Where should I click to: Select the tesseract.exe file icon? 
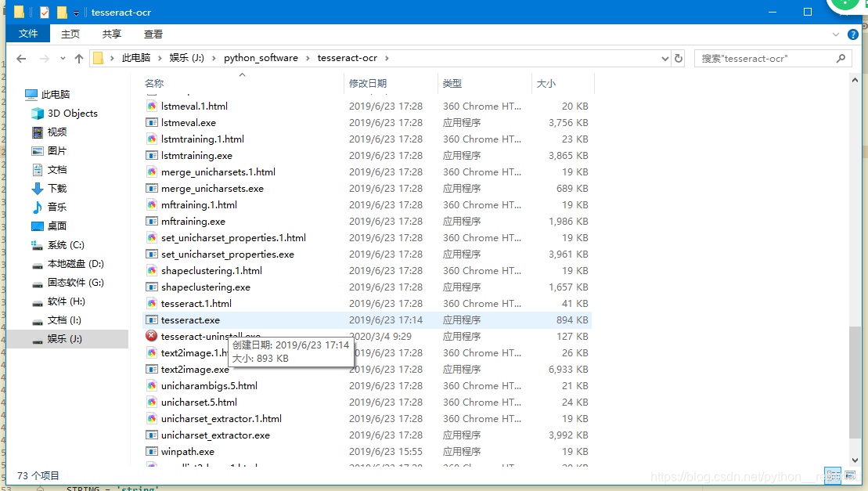[x=152, y=320]
